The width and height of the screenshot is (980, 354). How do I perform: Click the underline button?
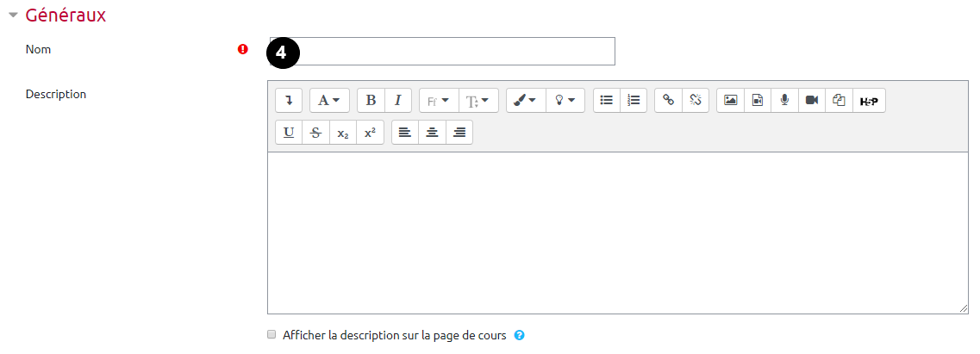coord(289,133)
